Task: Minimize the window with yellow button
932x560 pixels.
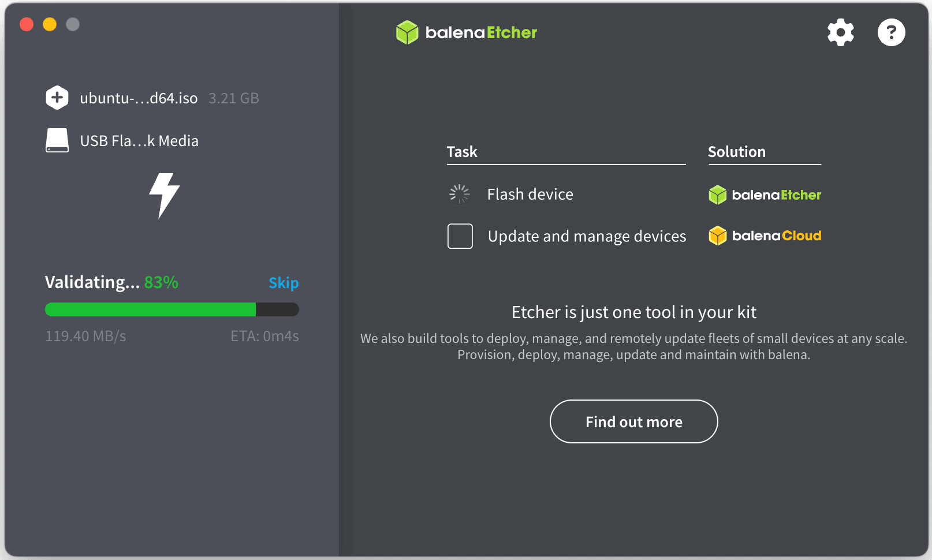Action: (50, 24)
